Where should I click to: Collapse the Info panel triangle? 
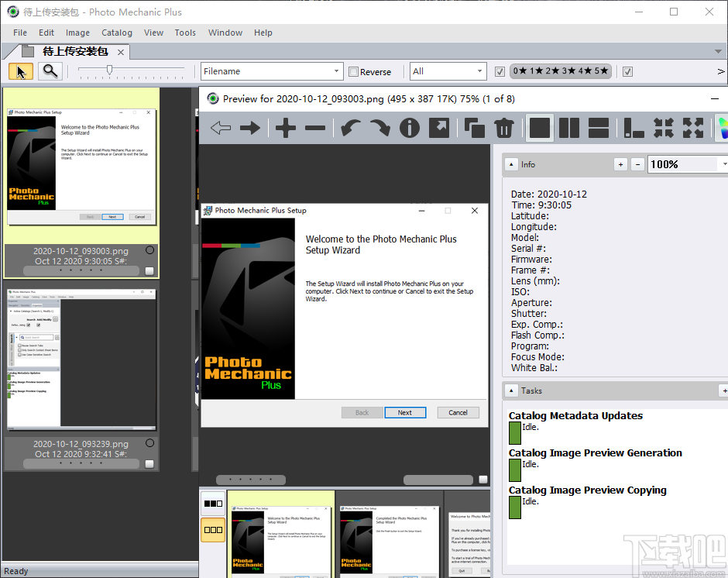[511, 164]
